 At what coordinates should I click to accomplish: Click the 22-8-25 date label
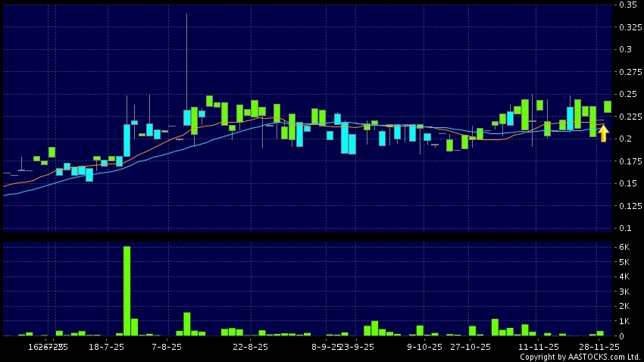(x=250, y=347)
